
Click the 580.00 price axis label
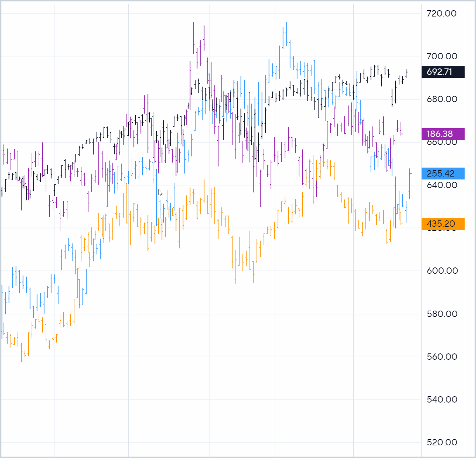[x=442, y=314]
